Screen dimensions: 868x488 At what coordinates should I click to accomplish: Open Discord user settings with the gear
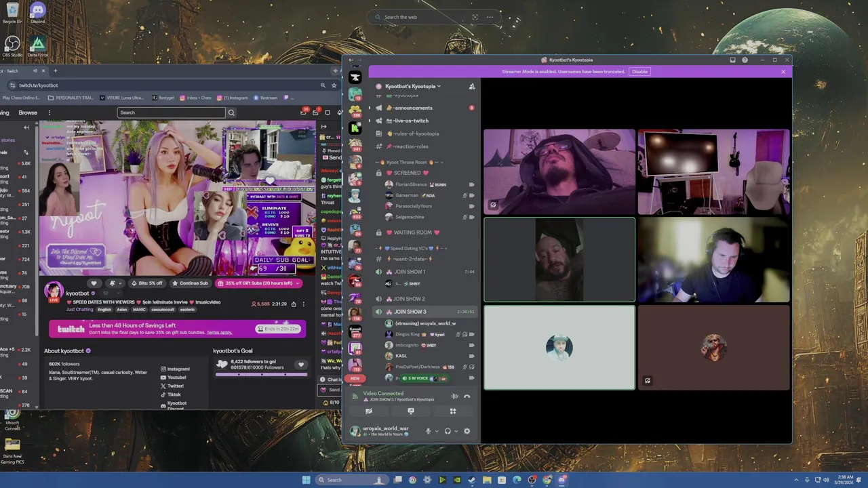click(467, 431)
